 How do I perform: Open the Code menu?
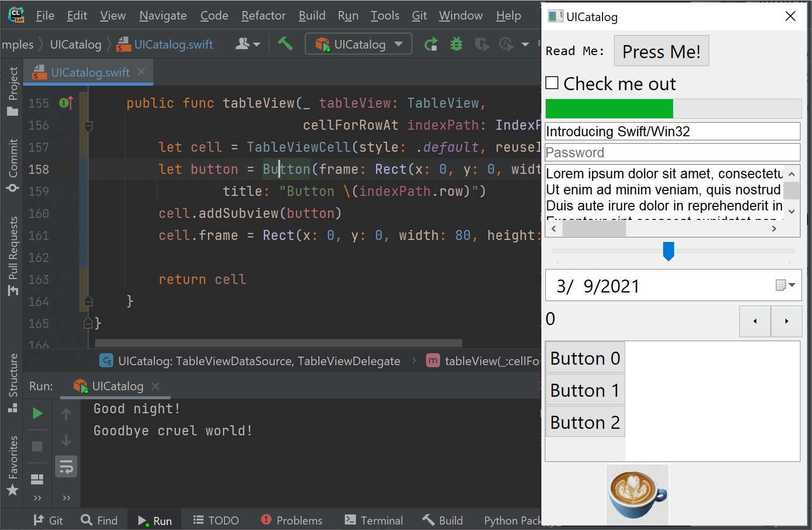214,16
